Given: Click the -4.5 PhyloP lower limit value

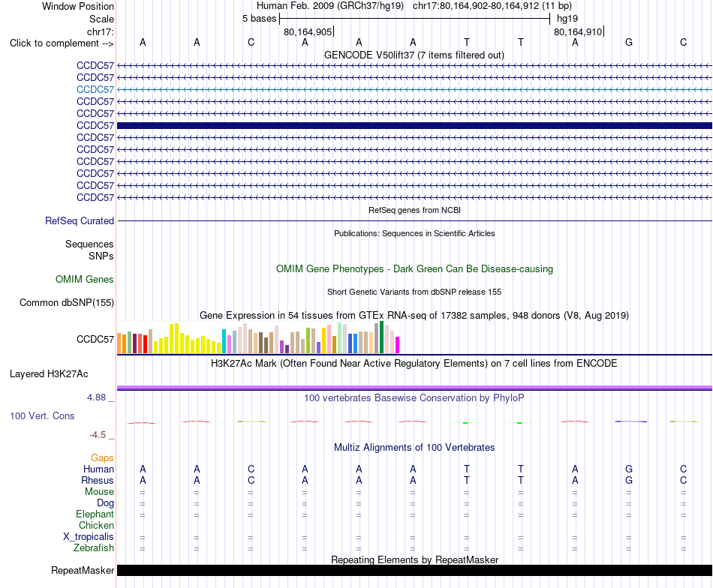Looking at the screenshot, I should 98,435.
